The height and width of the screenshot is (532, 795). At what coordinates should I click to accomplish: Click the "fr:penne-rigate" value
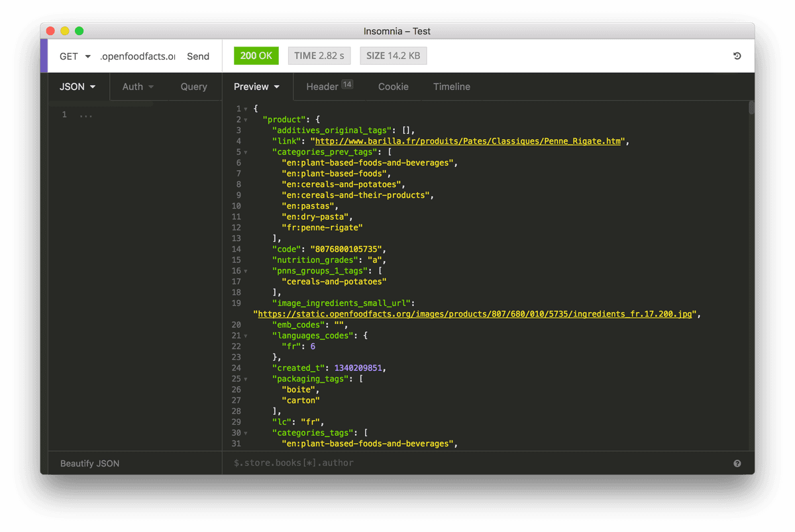(x=322, y=228)
